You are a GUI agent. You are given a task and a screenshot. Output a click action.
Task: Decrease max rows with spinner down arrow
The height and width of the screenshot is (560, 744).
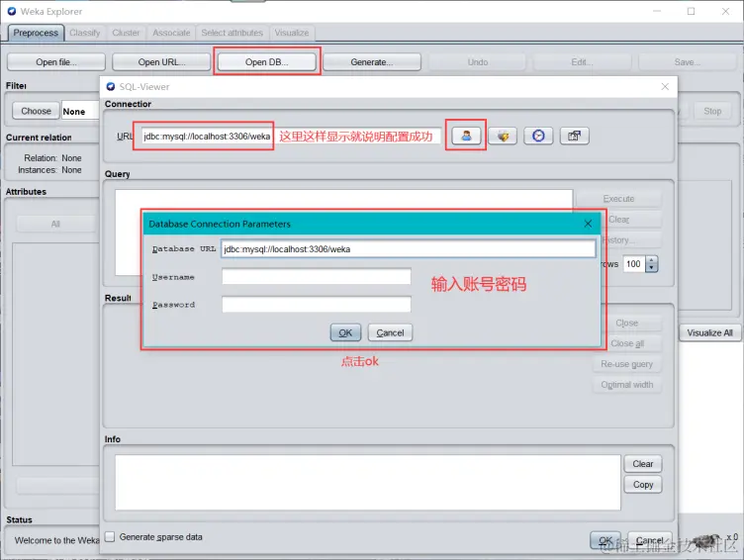[x=652, y=268]
